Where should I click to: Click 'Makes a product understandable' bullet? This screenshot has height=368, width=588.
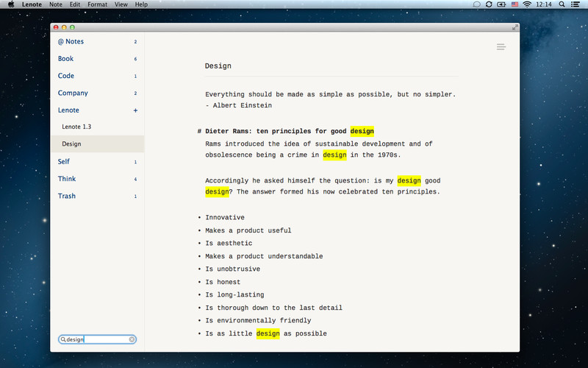tap(264, 256)
